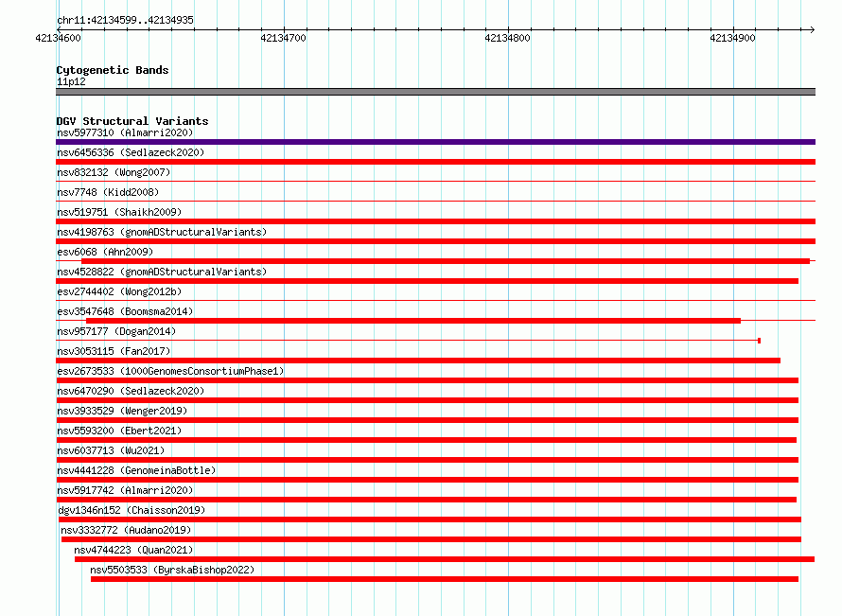The width and height of the screenshot is (842, 616).
Task: Select the nsv957177 (Dogan2014) label
Action: pos(116,331)
